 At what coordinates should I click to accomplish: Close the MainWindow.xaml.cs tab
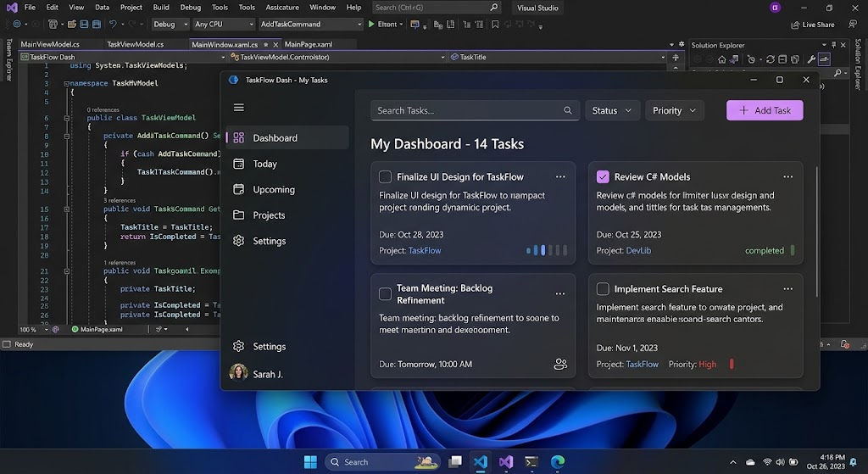pyautogui.click(x=275, y=45)
